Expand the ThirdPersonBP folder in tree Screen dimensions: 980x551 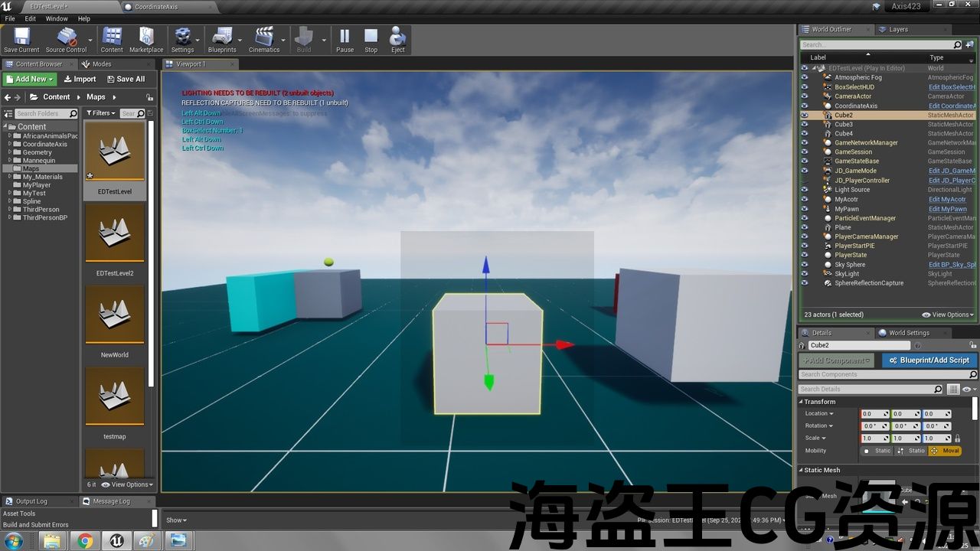10,217
